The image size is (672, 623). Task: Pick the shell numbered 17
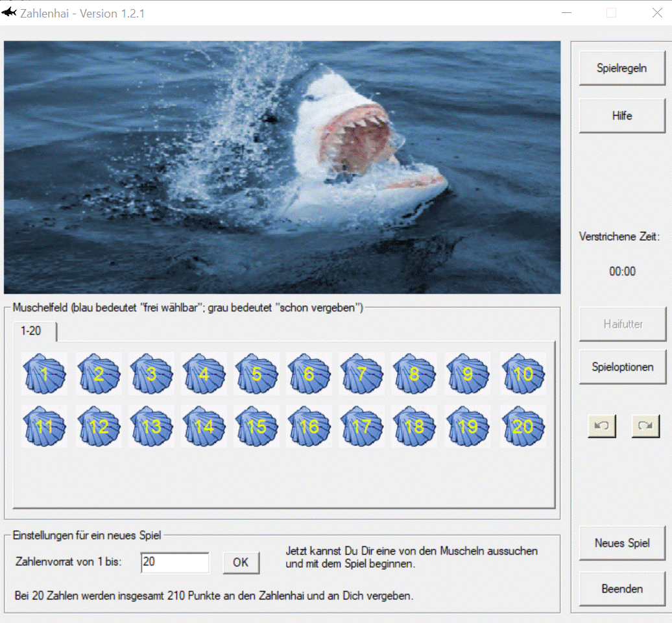(361, 426)
